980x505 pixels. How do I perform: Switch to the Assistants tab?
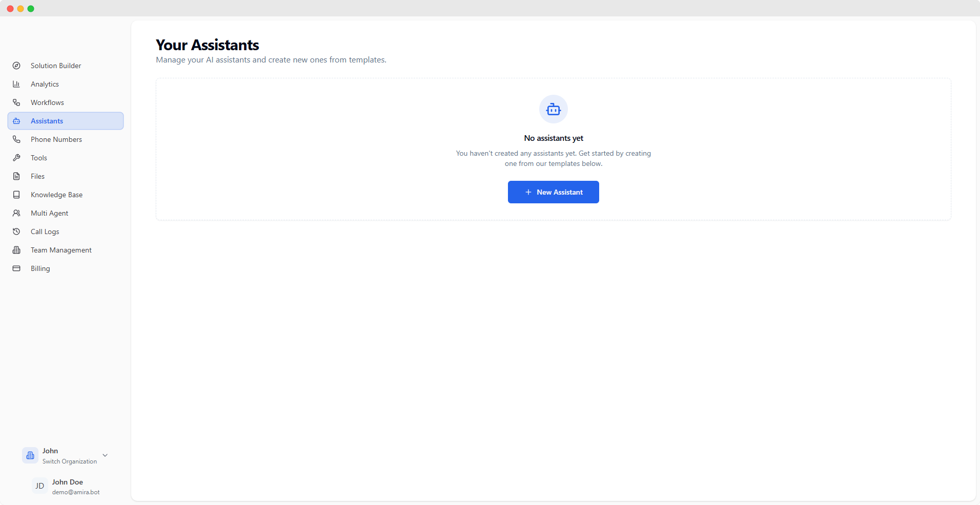point(46,120)
